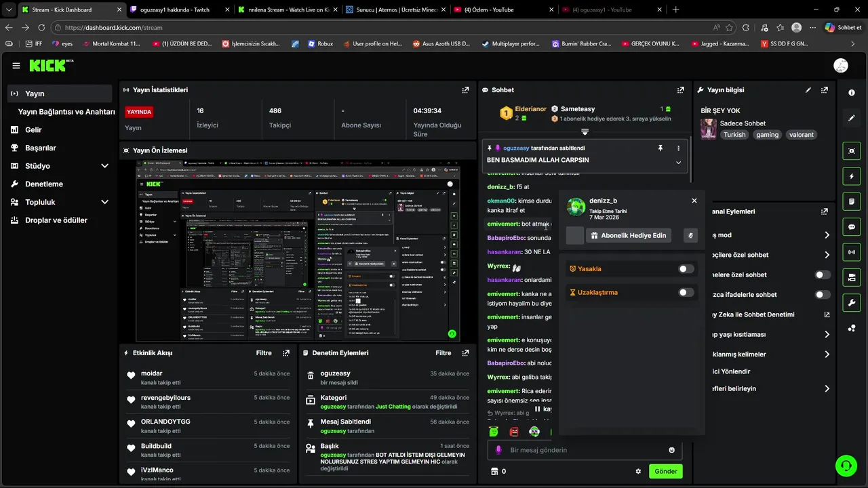
Task: Pop out the Kanal Eylemleri panel
Action: (x=825, y=211)
